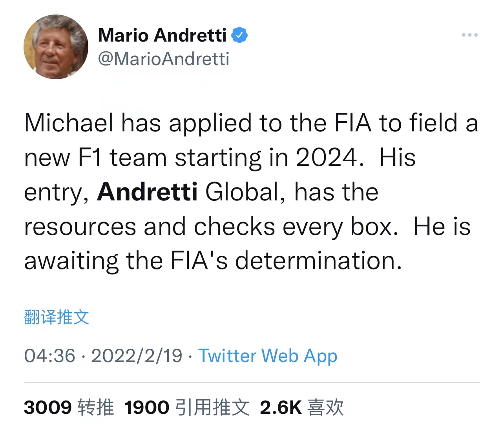
Task: Click the bold Andretti keyword in tweet
Action: (147, 192)
